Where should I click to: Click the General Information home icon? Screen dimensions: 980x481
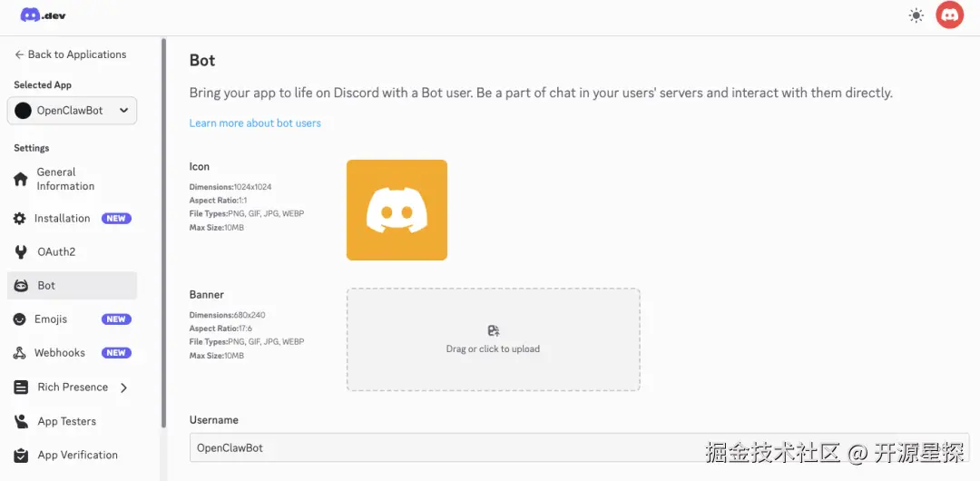[x=21, y=180]
